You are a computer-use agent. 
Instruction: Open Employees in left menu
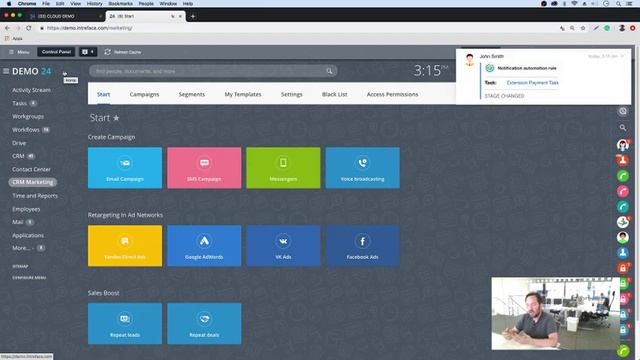click(x=26, y=209)
